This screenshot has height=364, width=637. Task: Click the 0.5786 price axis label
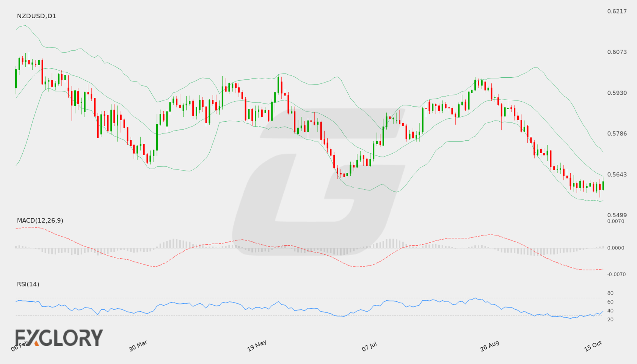[x=617, y=133]
